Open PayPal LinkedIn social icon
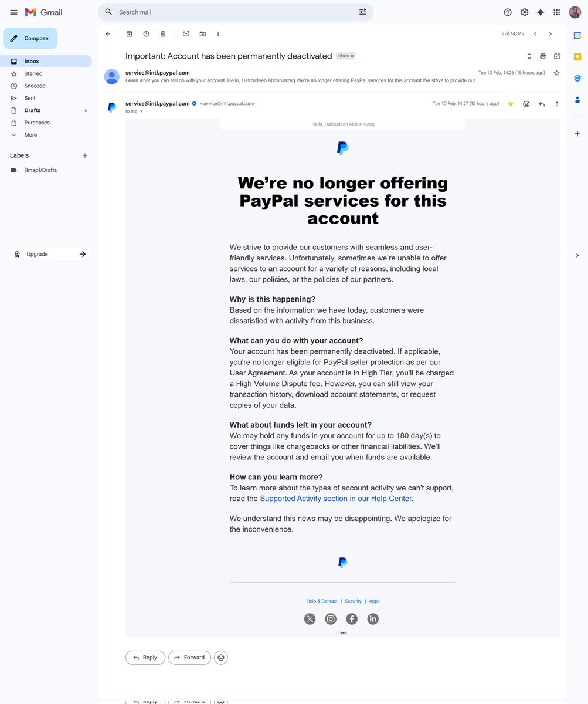This screenshot has height=704, width=588. [x=373, y=619]
